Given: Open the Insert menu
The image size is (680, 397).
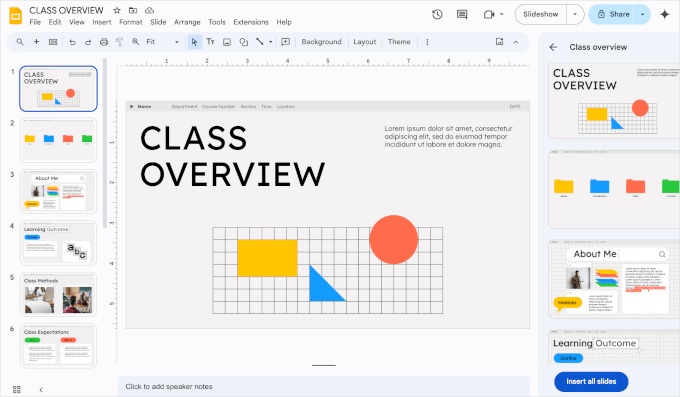Looking at the screenshot, I should pos(102,22).
